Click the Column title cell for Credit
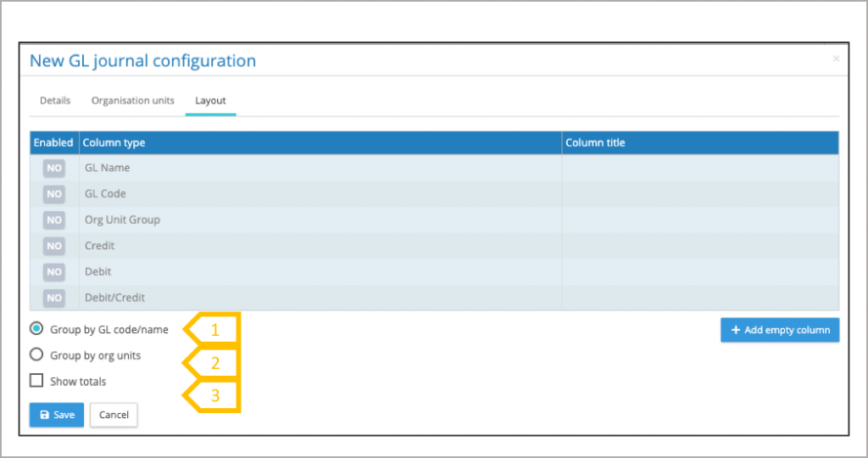Screen dimensions: 868x458 699,246
